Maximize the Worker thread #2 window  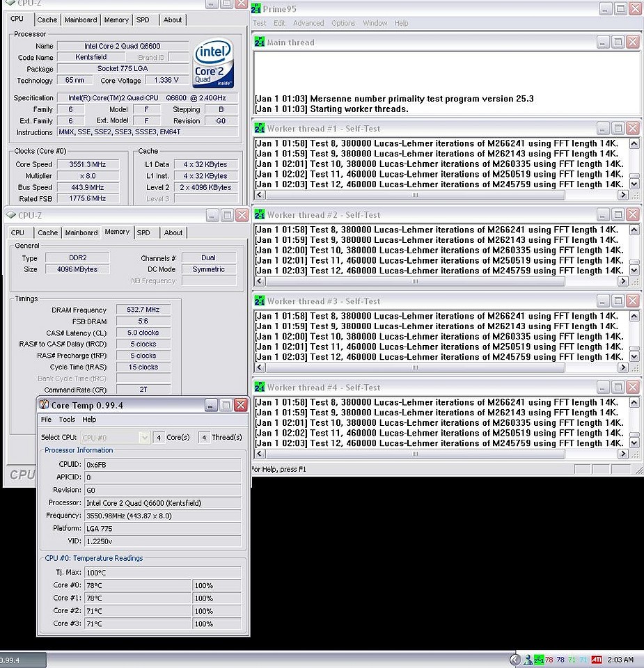pyautogui.click(x=618, y=215)
